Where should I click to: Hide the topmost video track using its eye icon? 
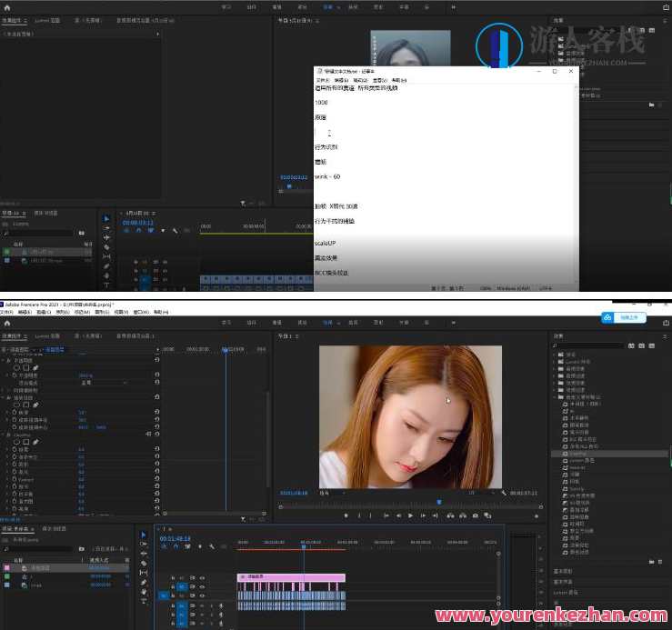tap(202, 577)
